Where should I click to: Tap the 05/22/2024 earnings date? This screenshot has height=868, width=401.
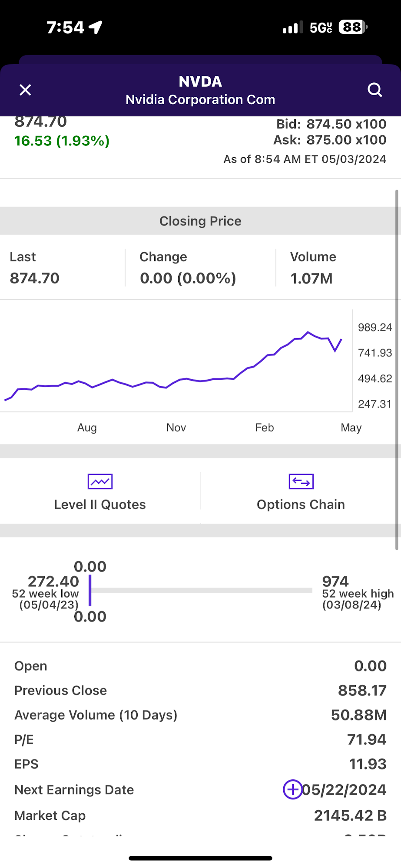coord(344,789)
